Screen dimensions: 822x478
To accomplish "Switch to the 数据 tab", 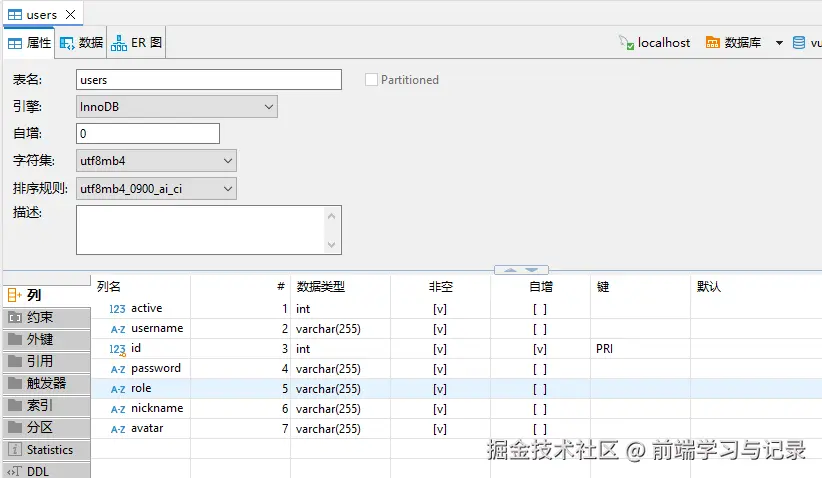I will coord(81,42).
